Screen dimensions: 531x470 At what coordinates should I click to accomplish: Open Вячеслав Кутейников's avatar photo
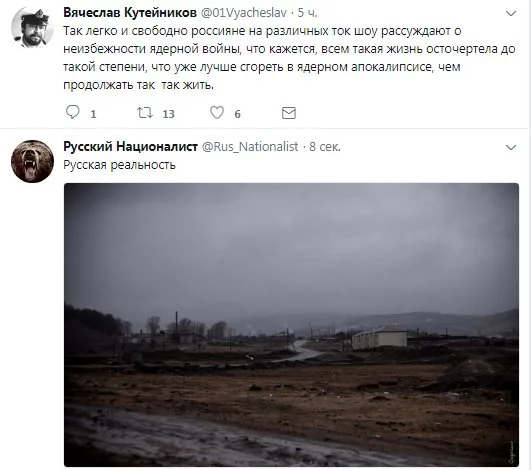click(32, 28)
